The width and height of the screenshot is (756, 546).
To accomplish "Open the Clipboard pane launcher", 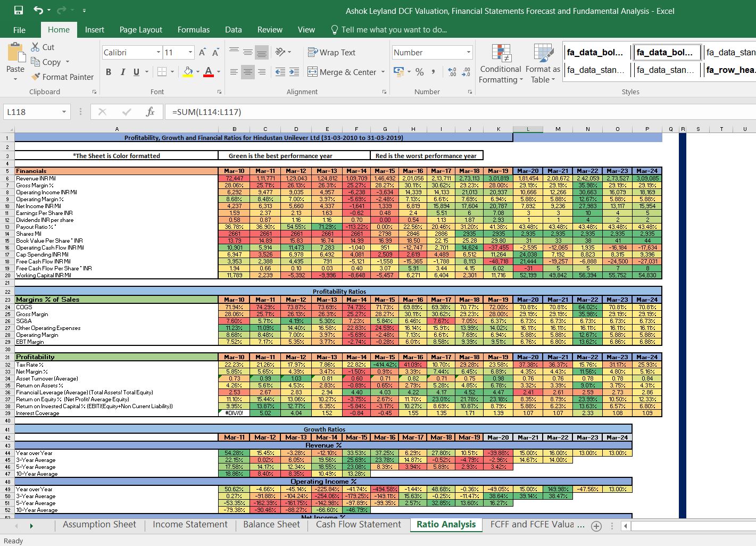I will coord(94,92).
